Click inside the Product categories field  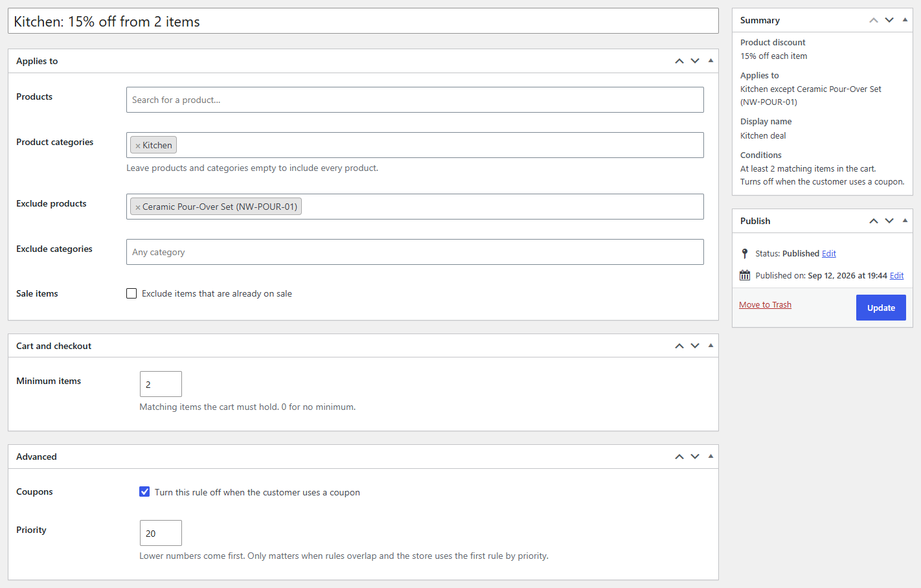[x=415, y=145]
